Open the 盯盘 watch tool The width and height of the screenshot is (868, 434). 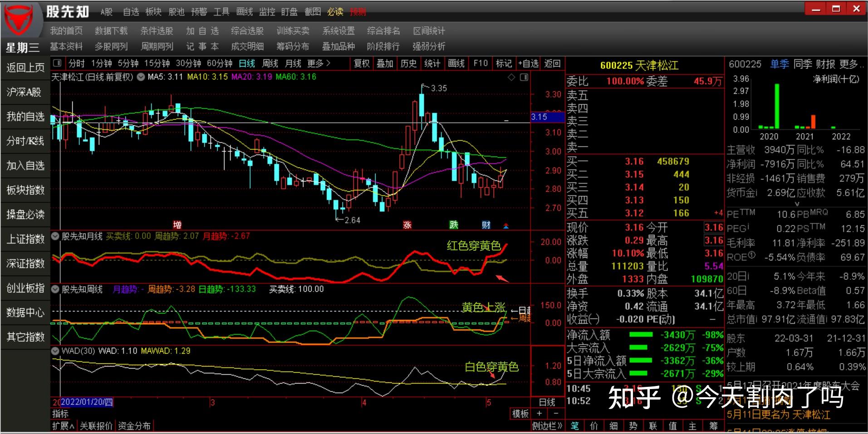coord(289,12)
